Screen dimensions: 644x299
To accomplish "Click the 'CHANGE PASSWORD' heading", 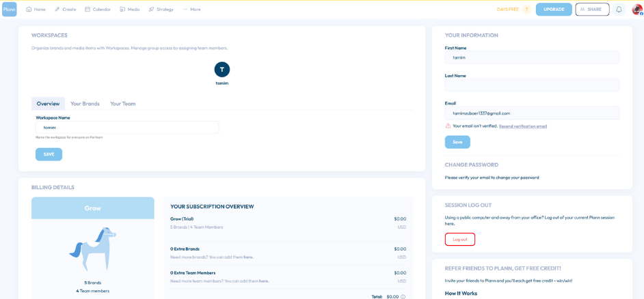I will pyautogui.click(x=472, y=165).
